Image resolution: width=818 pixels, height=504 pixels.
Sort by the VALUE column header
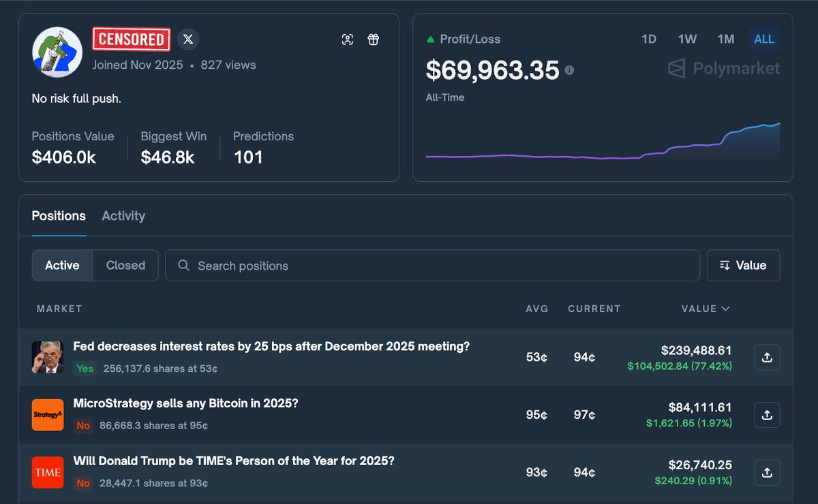click(x=706, y=309)
